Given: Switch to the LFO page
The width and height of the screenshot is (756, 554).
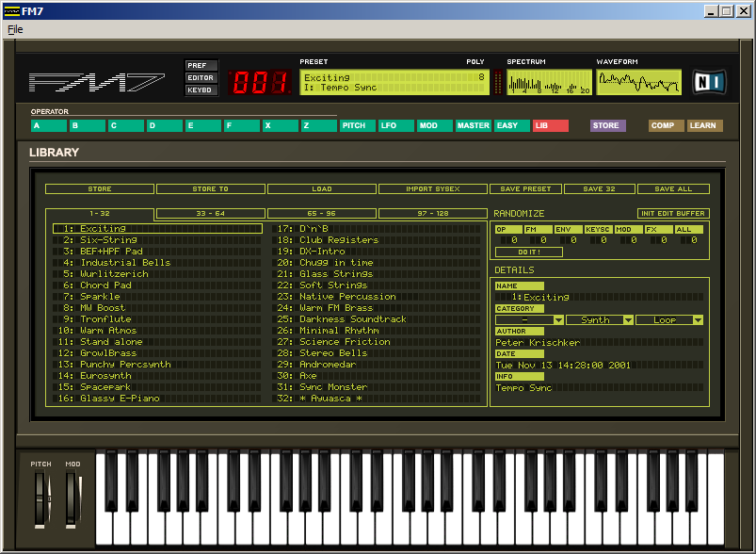Looking at the screenshot, I should pos(395,125).
